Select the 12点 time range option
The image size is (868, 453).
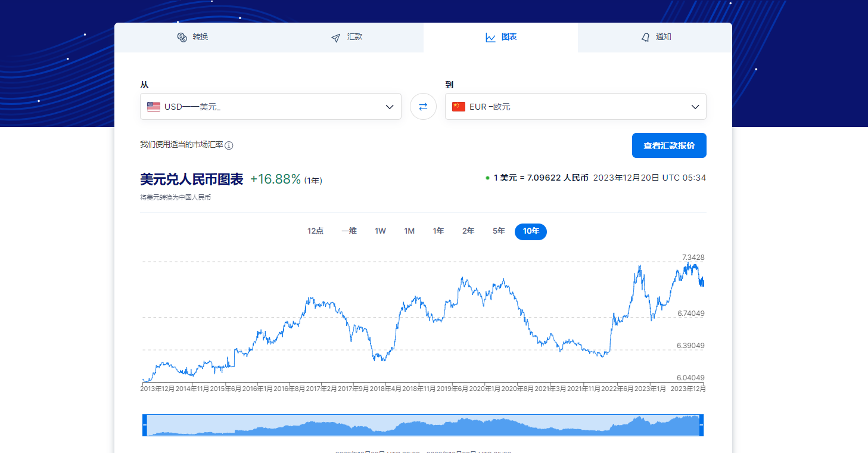coord(315,231)
